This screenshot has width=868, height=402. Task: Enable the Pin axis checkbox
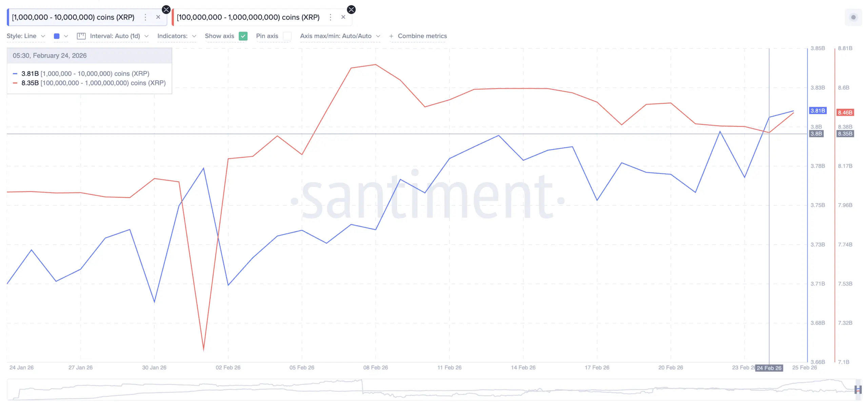tap(287, 36)
